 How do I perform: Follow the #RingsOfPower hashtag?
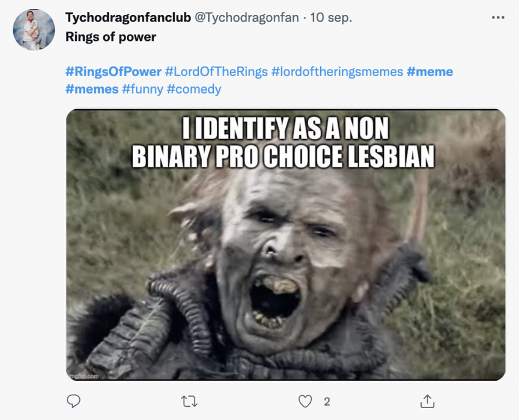pyautogui.click(x=114, y=71)
